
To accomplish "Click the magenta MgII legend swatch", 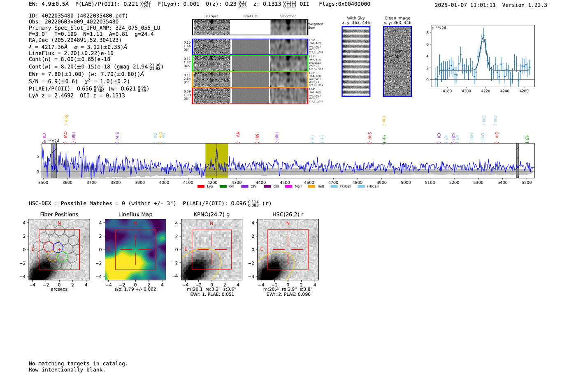I will tap(288, 187).
